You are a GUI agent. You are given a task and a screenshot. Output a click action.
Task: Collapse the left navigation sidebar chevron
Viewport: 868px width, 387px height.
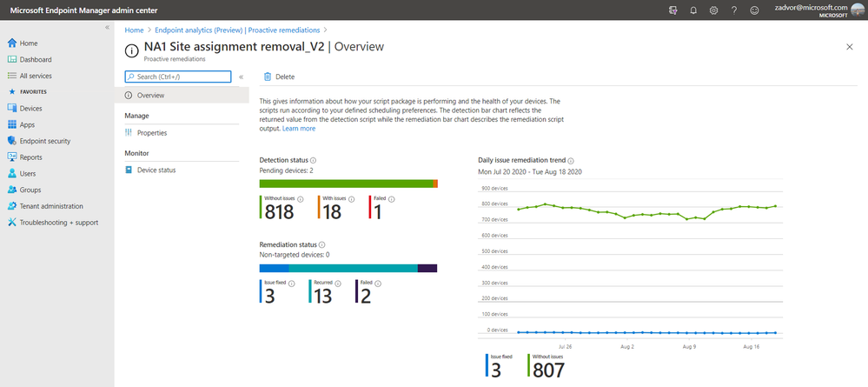tap(108, 27)
